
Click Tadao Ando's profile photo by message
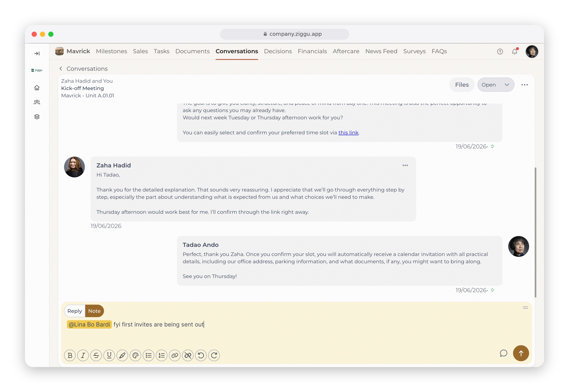518,246
